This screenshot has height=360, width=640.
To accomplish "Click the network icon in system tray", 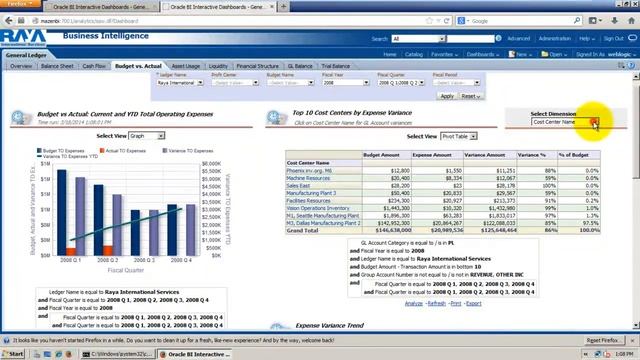I will (x=597, y=354).
